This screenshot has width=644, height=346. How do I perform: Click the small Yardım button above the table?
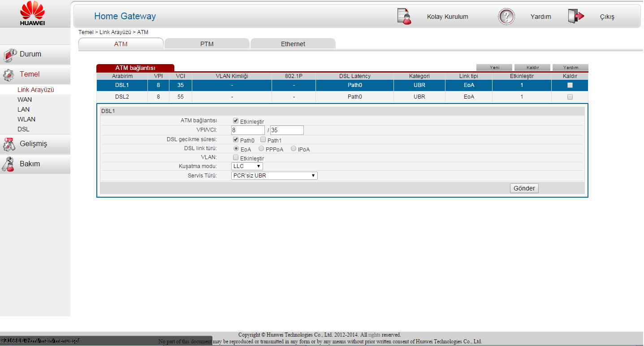(x=571, y=67)
